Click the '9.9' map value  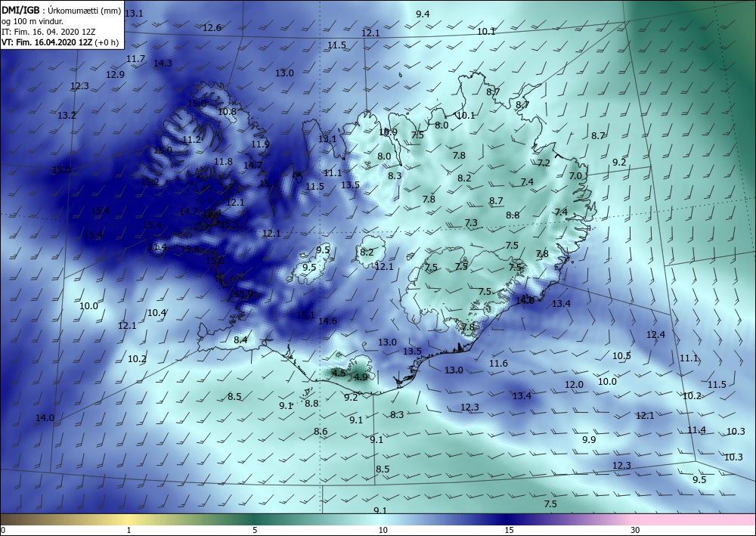click(x=589, y=439)
